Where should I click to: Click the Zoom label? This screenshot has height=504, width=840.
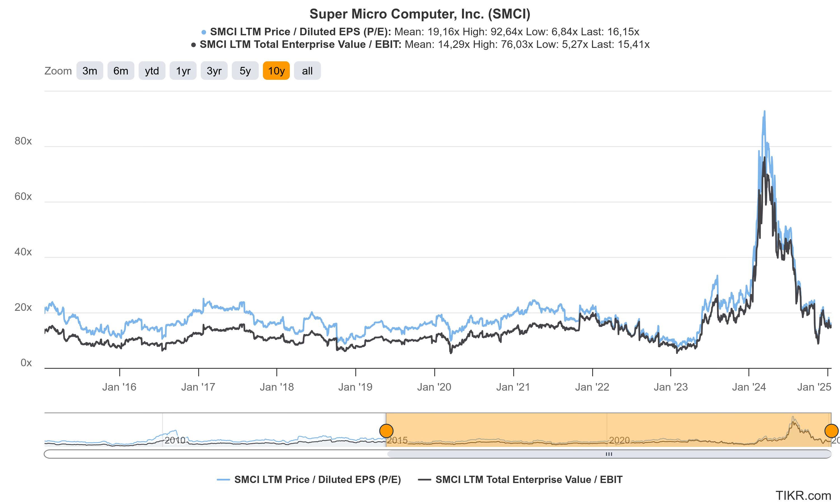pos(58,71)
